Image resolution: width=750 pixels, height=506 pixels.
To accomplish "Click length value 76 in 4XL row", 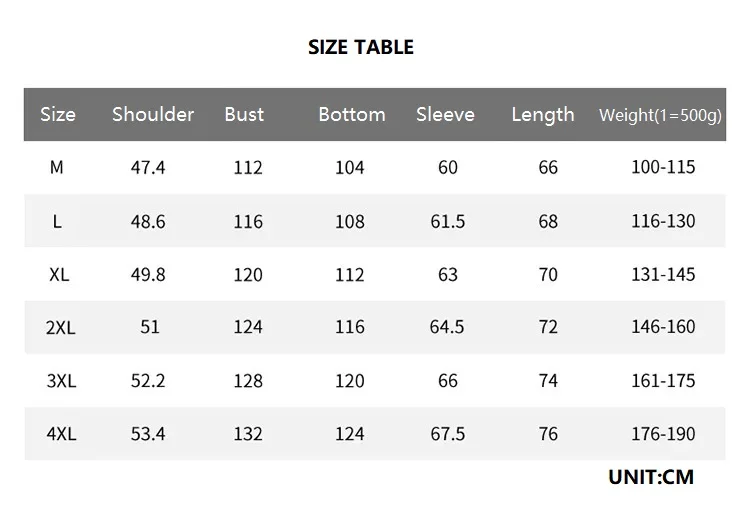I will [548, 434].
